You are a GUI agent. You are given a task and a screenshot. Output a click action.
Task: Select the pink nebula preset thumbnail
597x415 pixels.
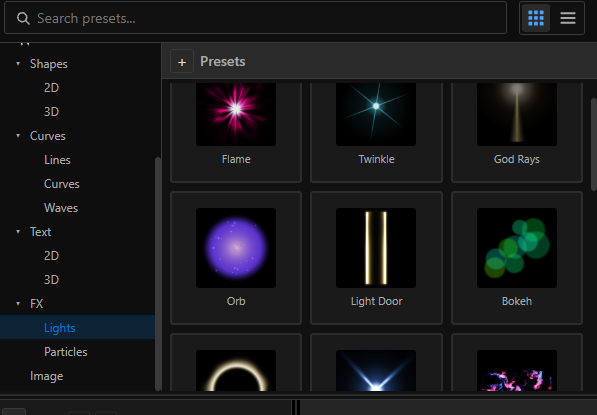517,370
